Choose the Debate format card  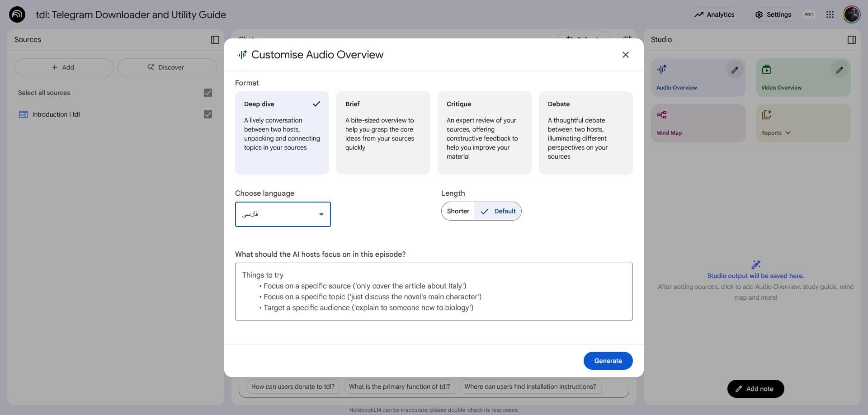coord(585,133)
